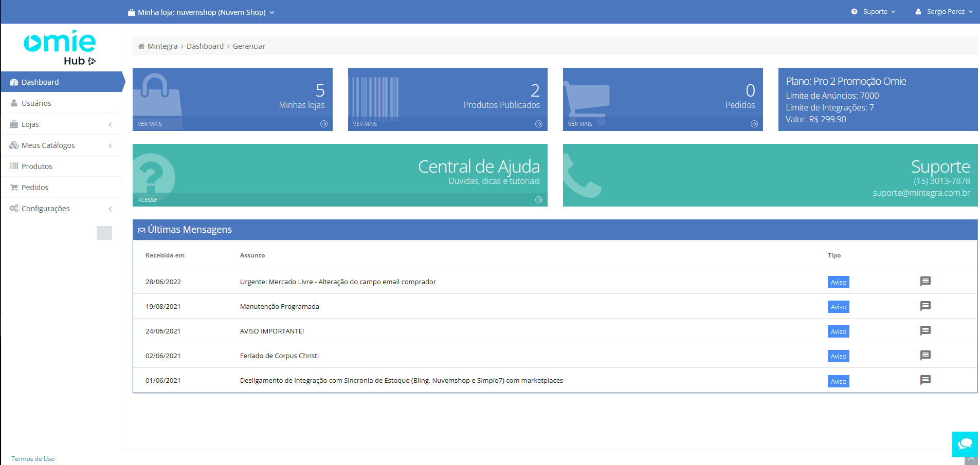Open the Sergio Perez user menu

point(944,12)
